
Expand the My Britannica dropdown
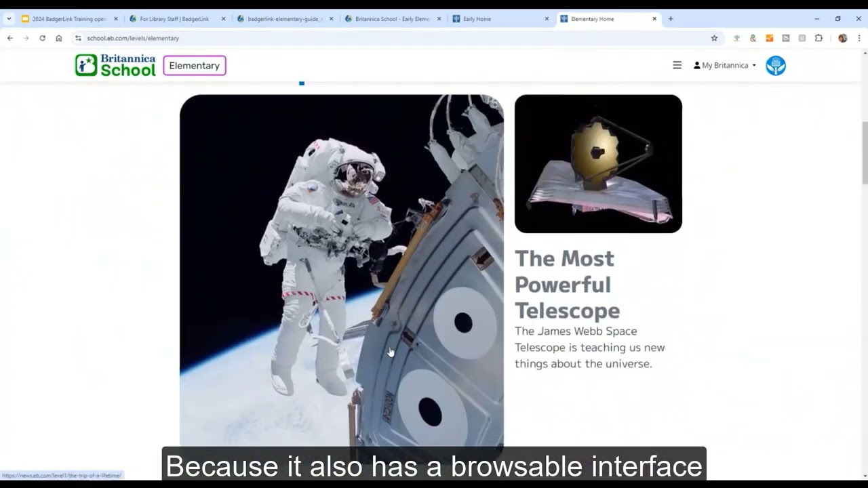[x=725, y=65]
